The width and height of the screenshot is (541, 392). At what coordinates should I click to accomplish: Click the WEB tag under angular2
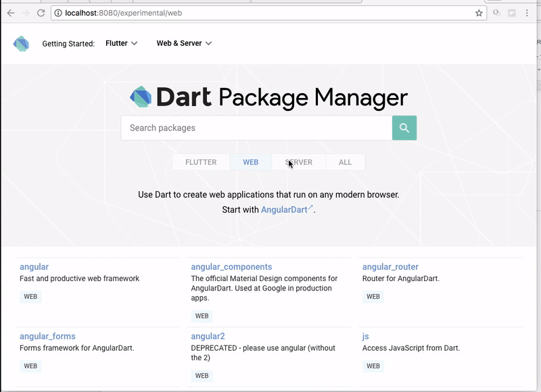202,376
